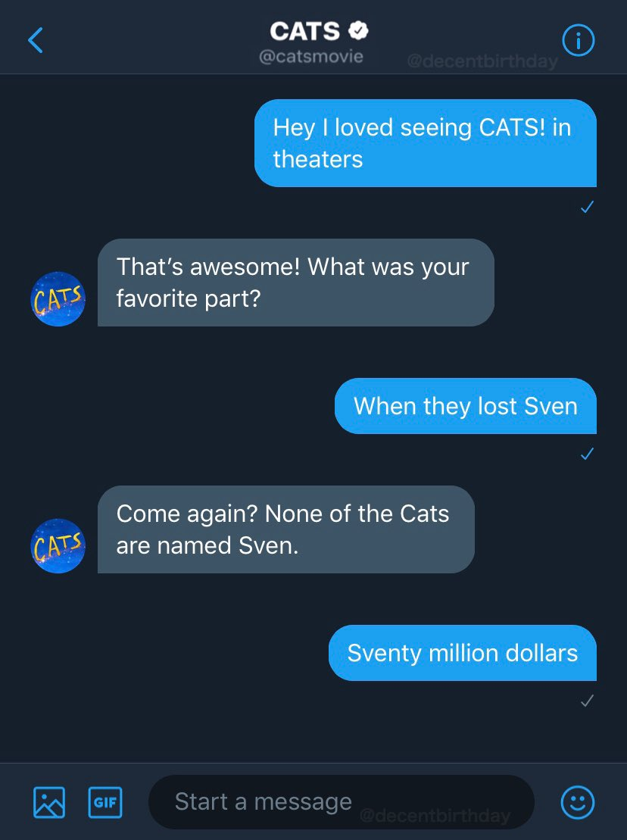Tap the photo attachment icon
Image resolution: width=627 pixels, height=840 pixels.
click(x=49, y=801)
